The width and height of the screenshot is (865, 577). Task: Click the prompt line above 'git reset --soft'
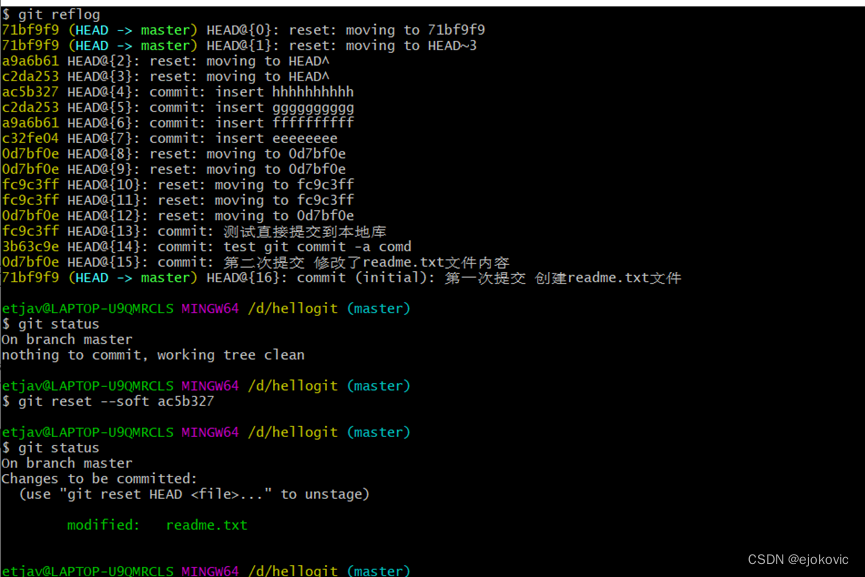[206, 386]
